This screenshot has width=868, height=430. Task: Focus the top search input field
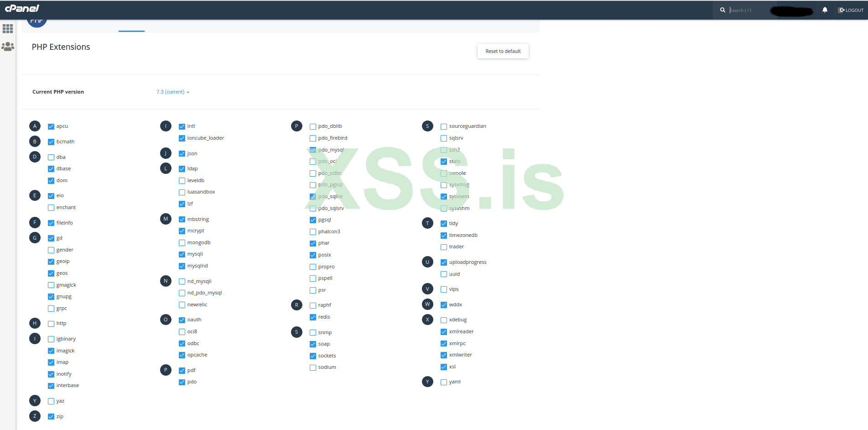coord(748,10)
